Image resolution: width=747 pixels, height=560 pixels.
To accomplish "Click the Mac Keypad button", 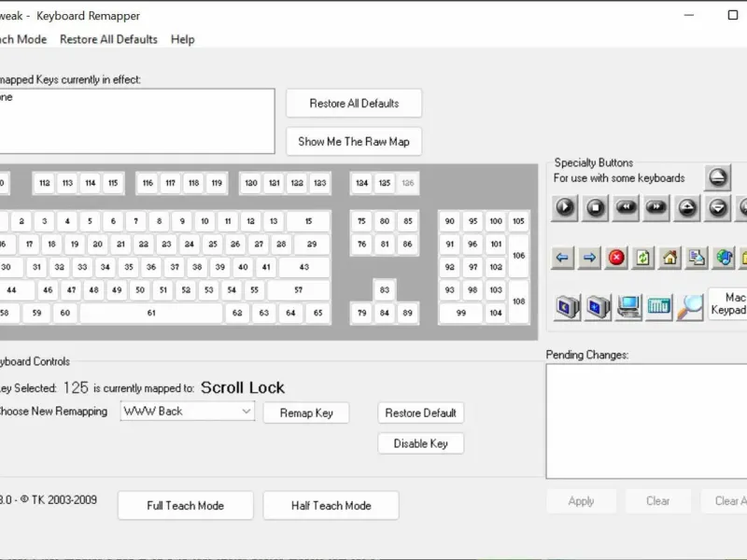I will point(728,304).
